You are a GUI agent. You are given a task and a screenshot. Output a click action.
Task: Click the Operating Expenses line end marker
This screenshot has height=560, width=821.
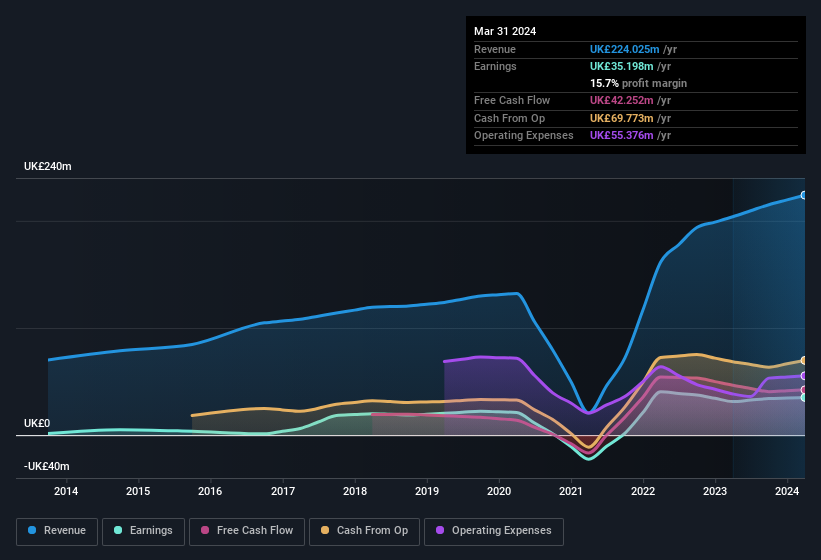pyautogui.click(x=804, y=376)
